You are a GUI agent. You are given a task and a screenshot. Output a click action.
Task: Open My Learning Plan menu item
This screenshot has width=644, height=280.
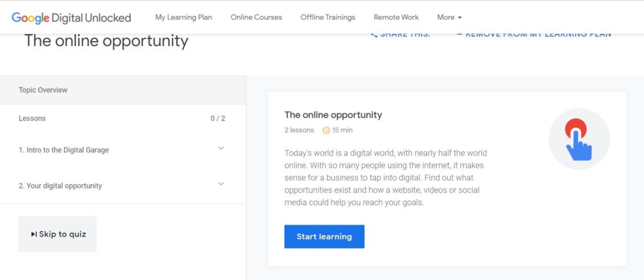click(x=184, y=17)
